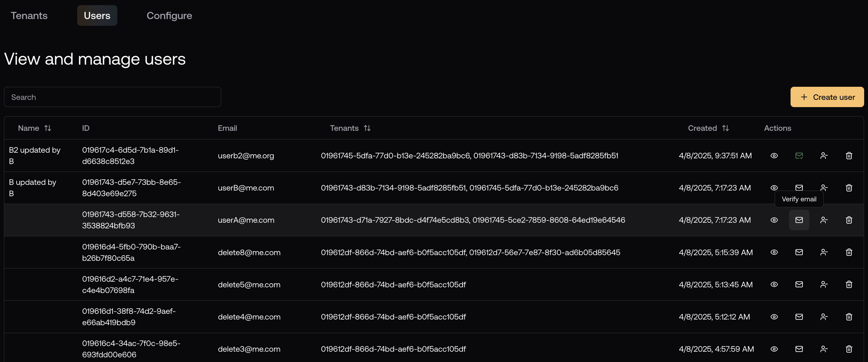Delete the user delete3@me.com
The height and width of the screenshot is (362, 868).
pos(849,349)
